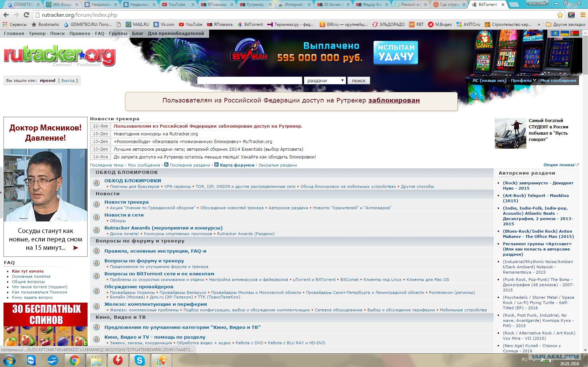Click the forum icon beside Новости в сети
The image size is (588, 367).
(97, 217)
